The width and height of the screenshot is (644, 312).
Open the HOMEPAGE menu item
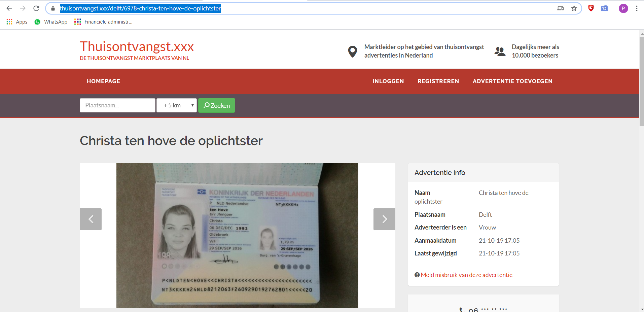[104, 81]
